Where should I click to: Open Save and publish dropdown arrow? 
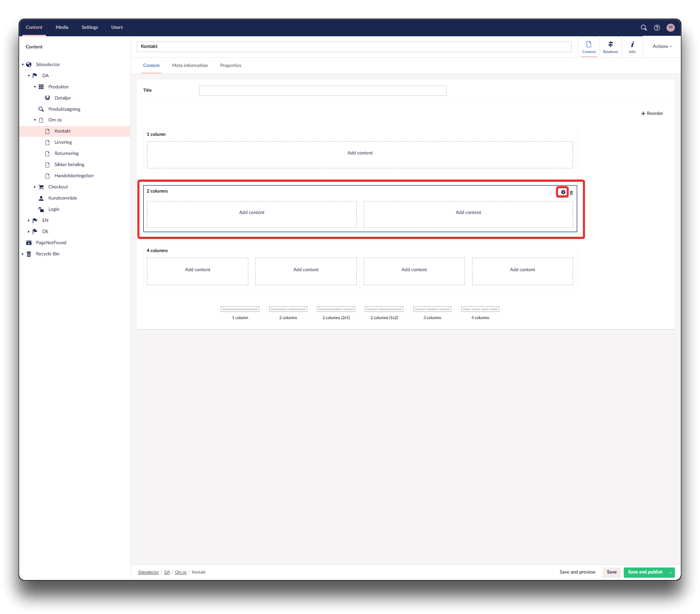(x=670, y=572)
